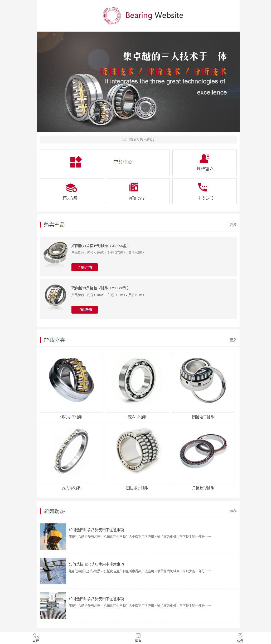The height and width of the screenshot is (644, 271).
Task: Open 联系我们 phone icon
Action: pos(202,187)
